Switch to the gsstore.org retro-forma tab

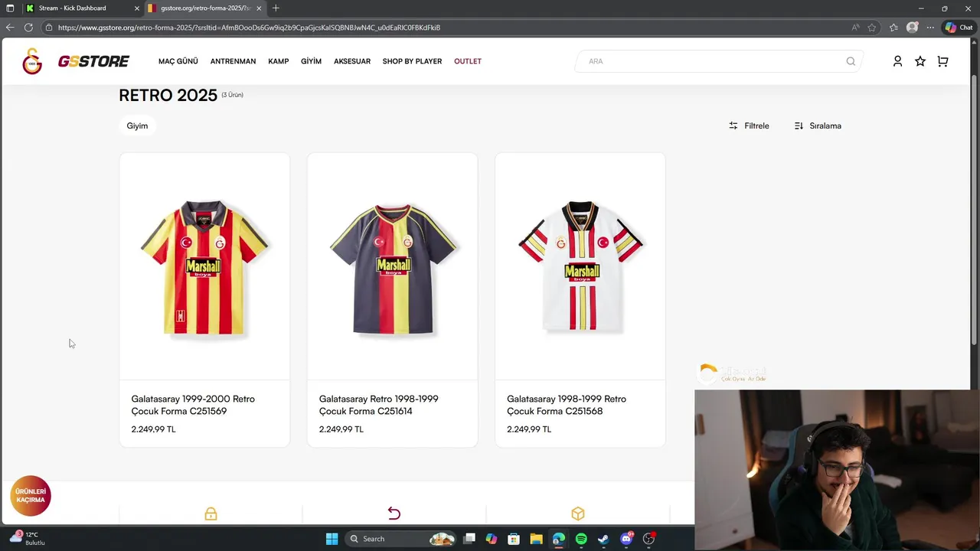[204, 8]
